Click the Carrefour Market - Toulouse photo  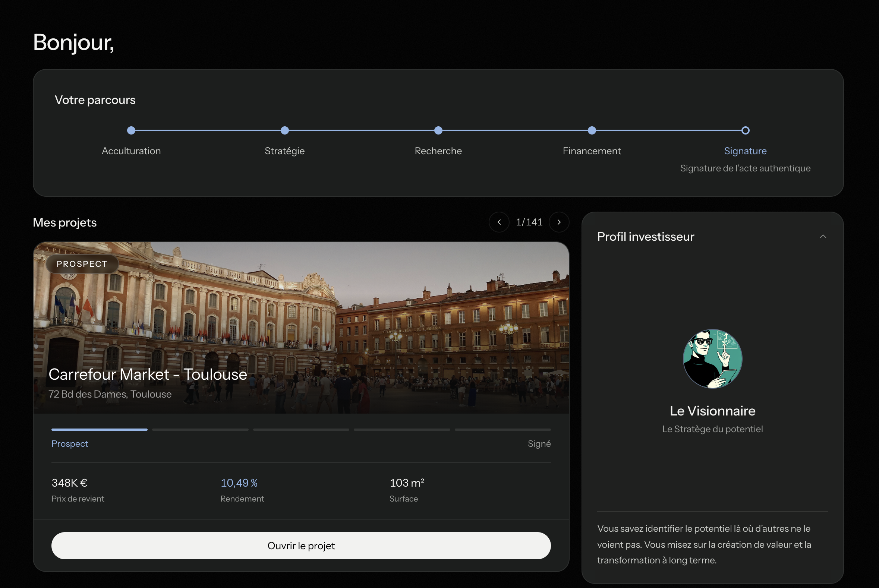click(301, 328)
